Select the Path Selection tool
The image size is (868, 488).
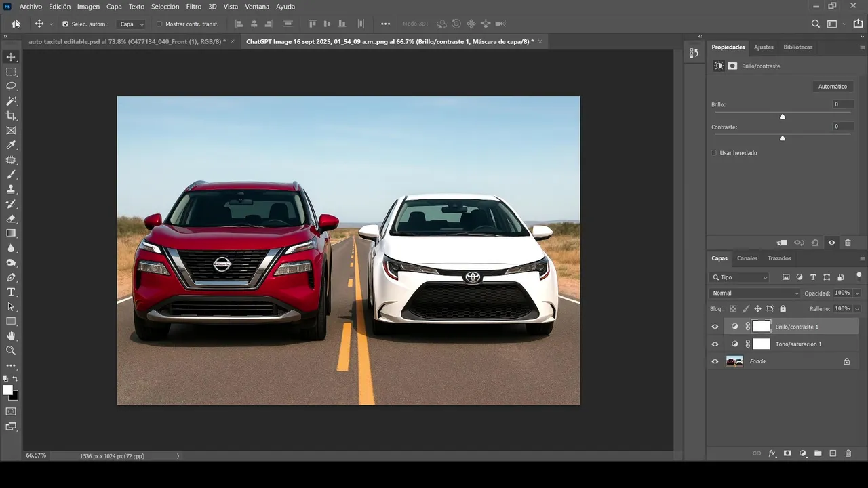(x=11, y=307)
